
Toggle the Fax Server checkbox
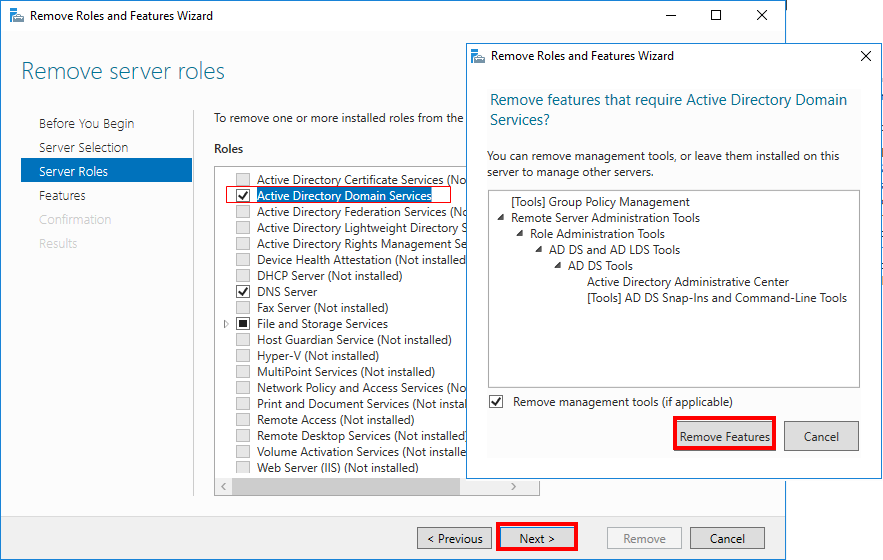pyautogui.click(x=243, y=308)
